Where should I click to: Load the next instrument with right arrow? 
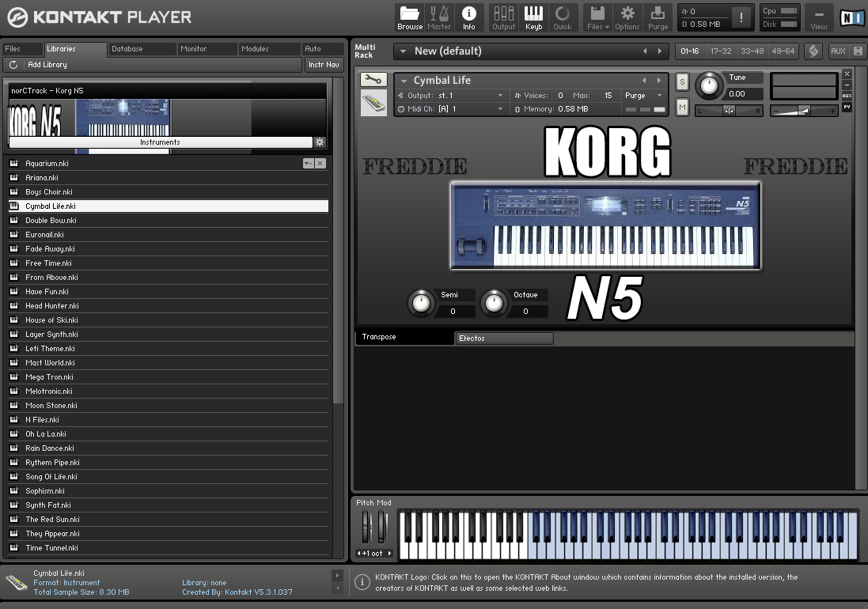point(659,81)
